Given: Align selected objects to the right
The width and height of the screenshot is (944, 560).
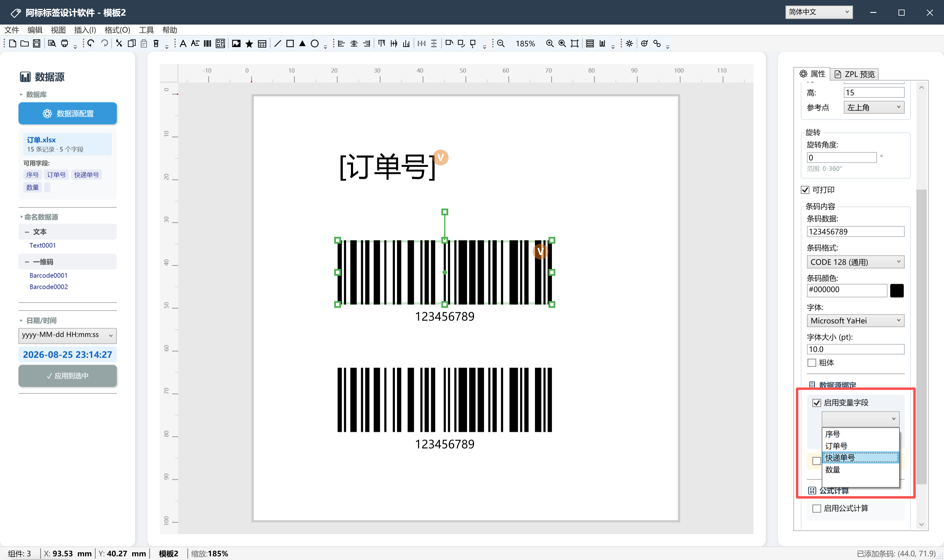Looking at the screenshot, I should coord(366,44).
